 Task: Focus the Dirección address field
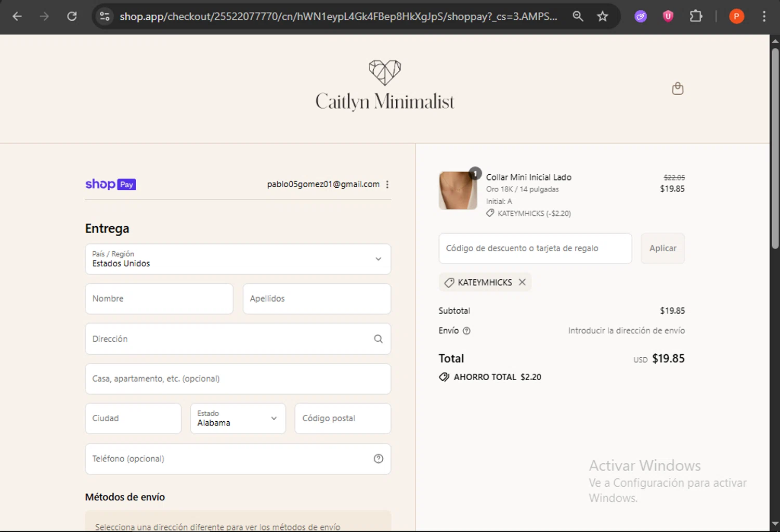pyautogui.click(x=238, y=339)
